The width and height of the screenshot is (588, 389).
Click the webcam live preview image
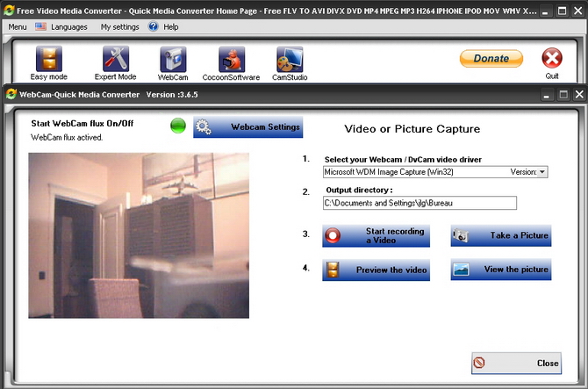[139, 235]
